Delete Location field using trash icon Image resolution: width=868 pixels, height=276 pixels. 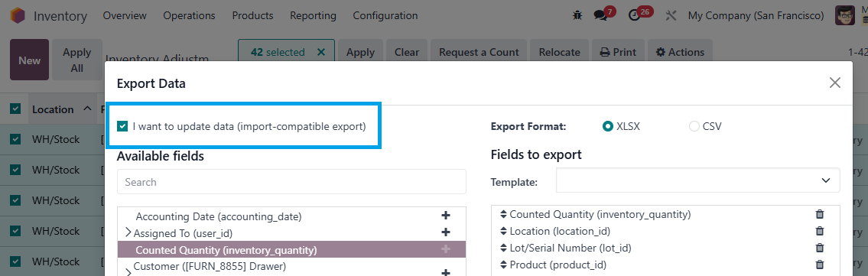pos(820,231)
